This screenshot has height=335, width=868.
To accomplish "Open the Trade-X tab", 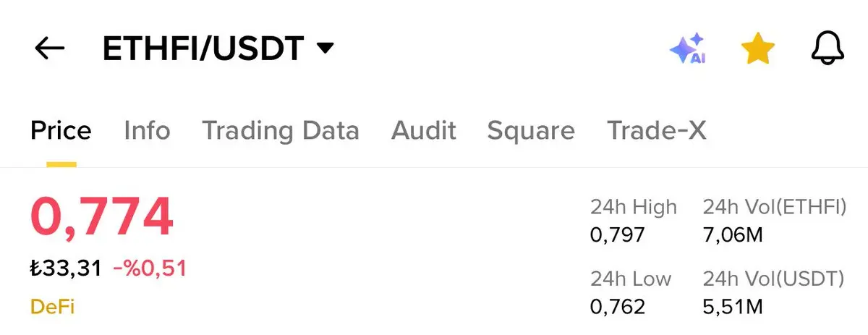I will coord(656,131).
